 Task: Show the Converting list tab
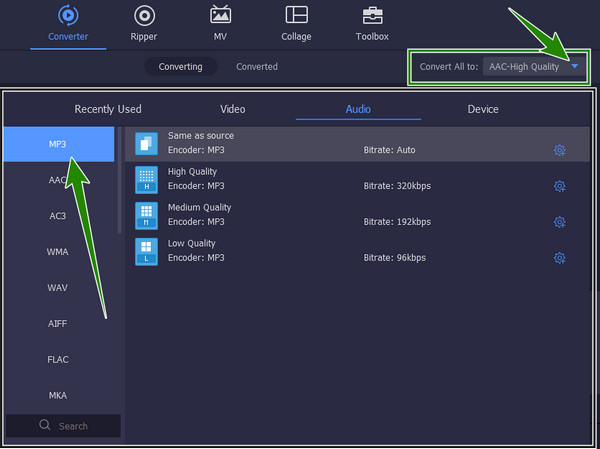(181, 67)
